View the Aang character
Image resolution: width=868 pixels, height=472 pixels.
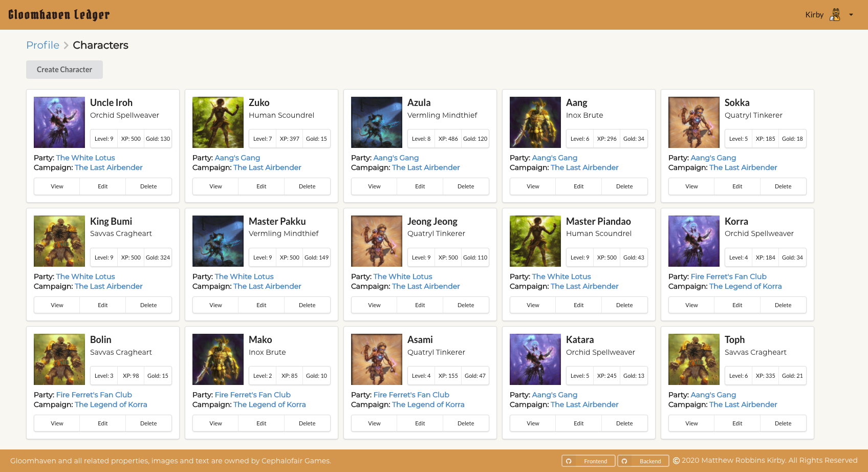[x=533, y=186]
